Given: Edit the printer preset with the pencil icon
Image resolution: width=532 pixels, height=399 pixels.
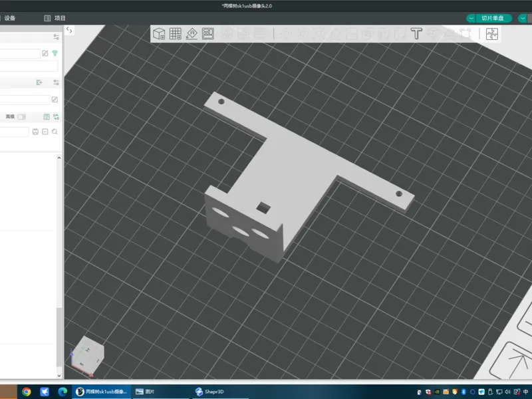Looking at the screenshot, I should coord(45,53).
